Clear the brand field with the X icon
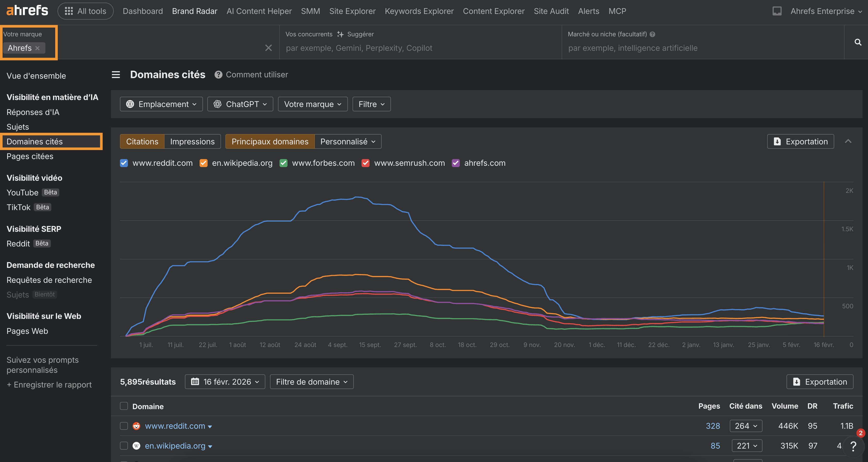The width and height of the screenshot is (868, 462). pyautogui.click(x=268, y=48)
